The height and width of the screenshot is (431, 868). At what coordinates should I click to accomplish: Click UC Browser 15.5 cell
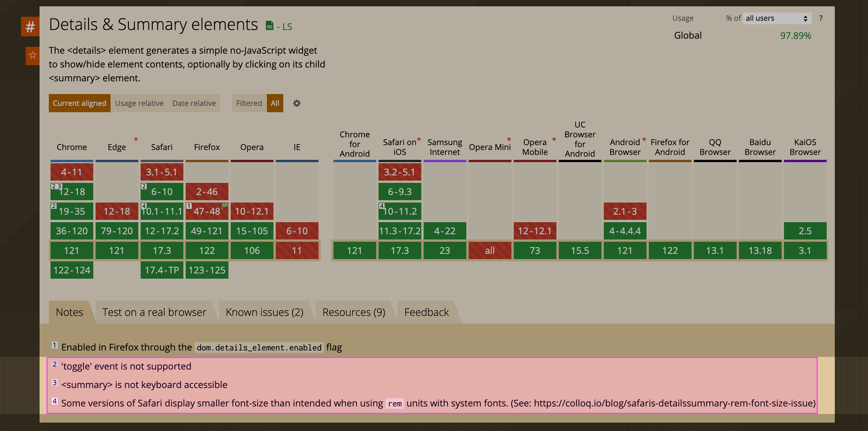(580, 251)
